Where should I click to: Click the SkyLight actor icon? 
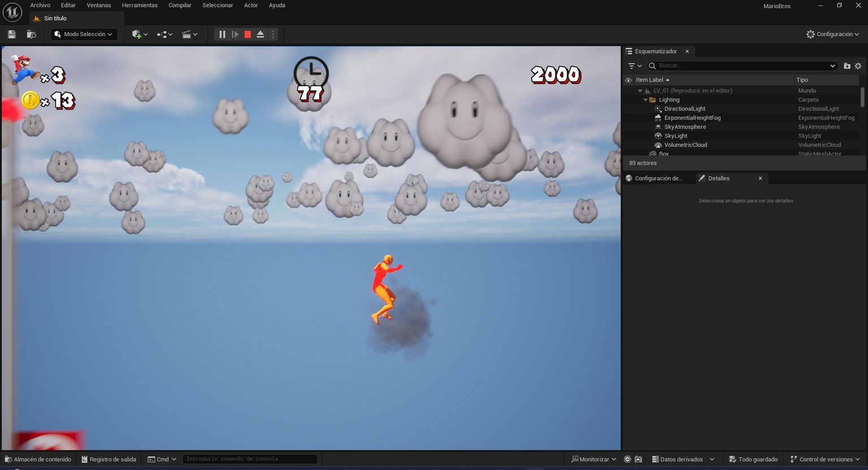pyautogui.click(x=658, y=136)
